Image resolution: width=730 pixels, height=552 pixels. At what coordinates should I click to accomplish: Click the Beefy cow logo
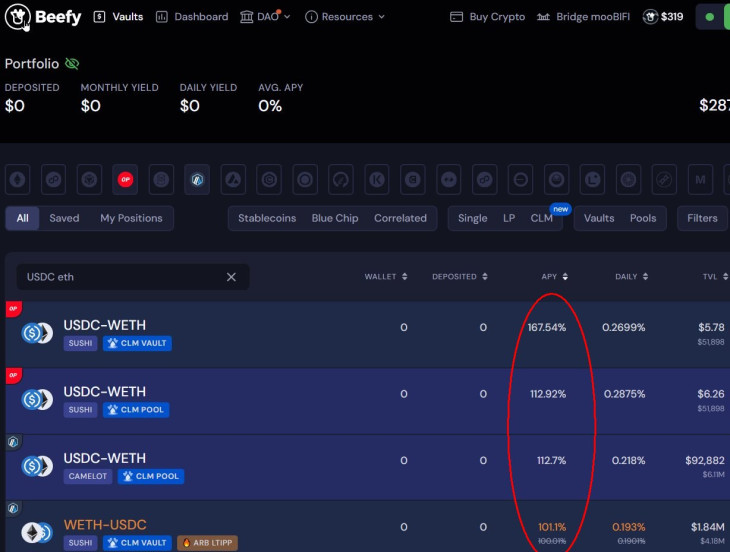coord(18,17)
